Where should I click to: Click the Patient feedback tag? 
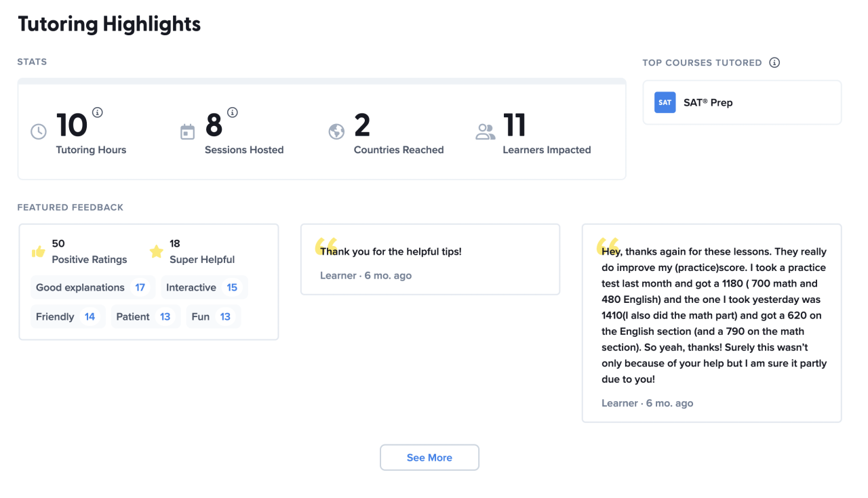(145, 316)
